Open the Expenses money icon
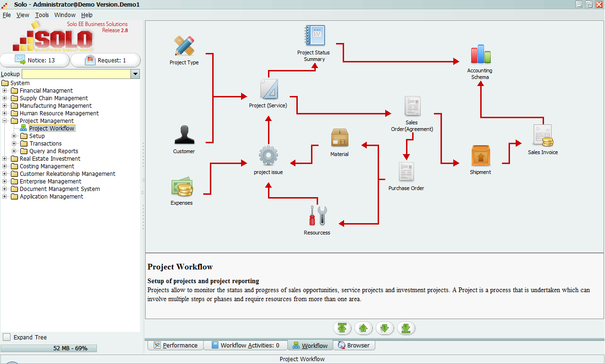Screen dimensions: 605x364 [181, 187]
